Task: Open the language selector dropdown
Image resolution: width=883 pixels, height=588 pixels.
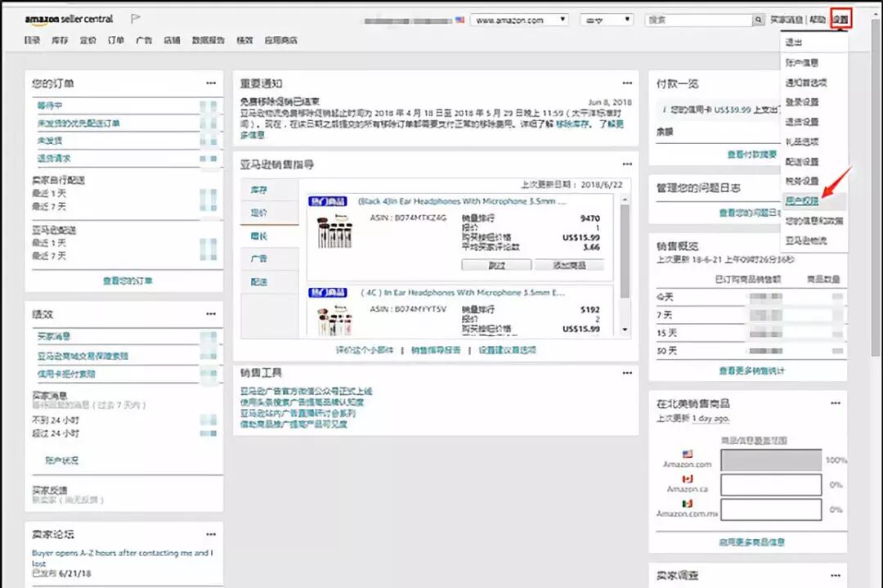Action: pos(607,20)
